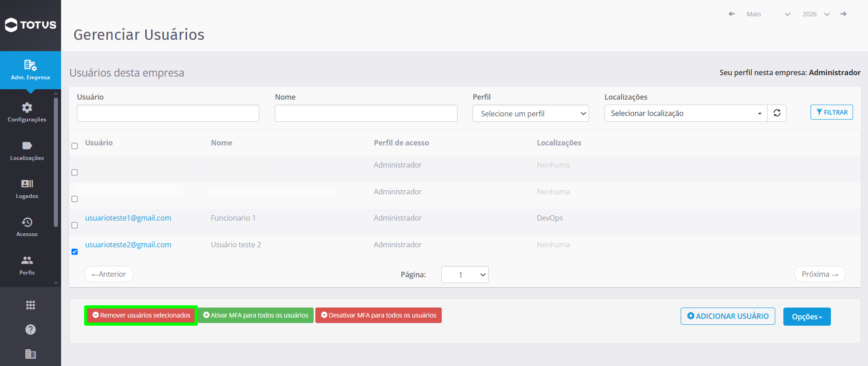This screenshot has width=868, height=366.
Task: Click the TOTVS logo
Action: click(x=30, y=25)
